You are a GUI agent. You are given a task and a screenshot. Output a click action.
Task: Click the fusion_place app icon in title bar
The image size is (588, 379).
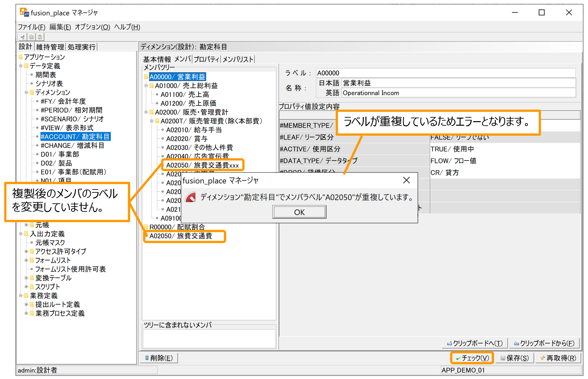tap(24, 13)
